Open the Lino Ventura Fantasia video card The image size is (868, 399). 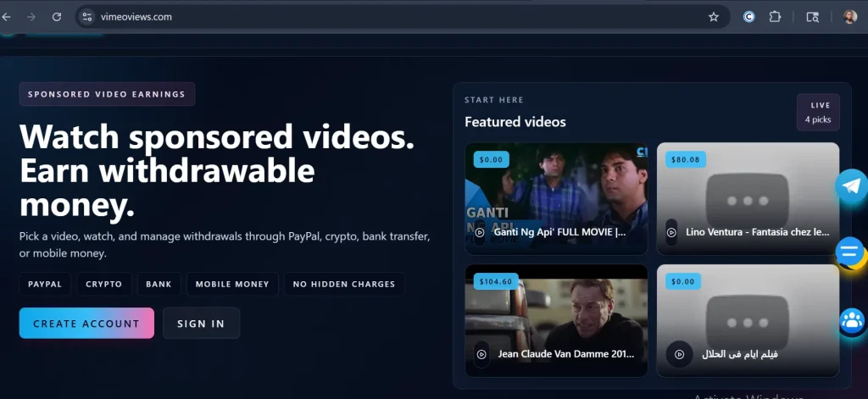748,199
